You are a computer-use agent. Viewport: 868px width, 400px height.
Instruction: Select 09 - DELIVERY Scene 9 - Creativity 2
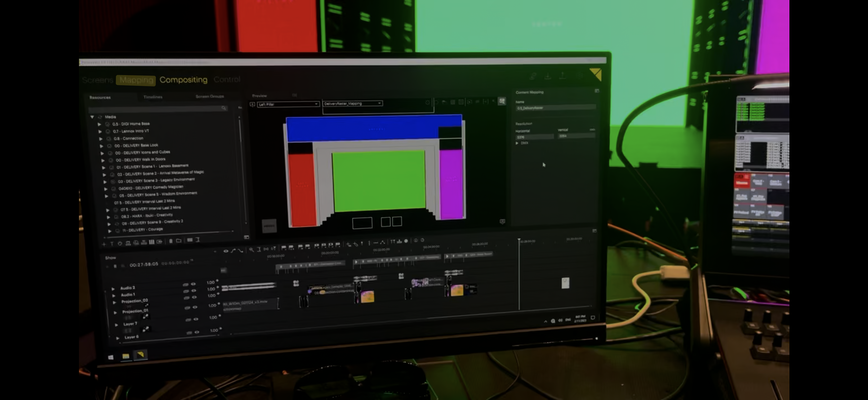152,222
